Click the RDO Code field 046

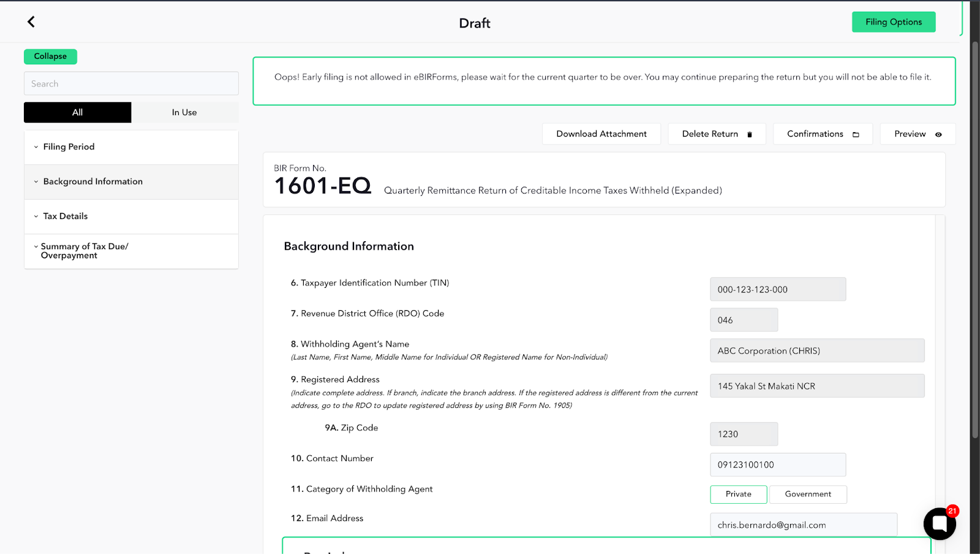click(x=744, y=320)
